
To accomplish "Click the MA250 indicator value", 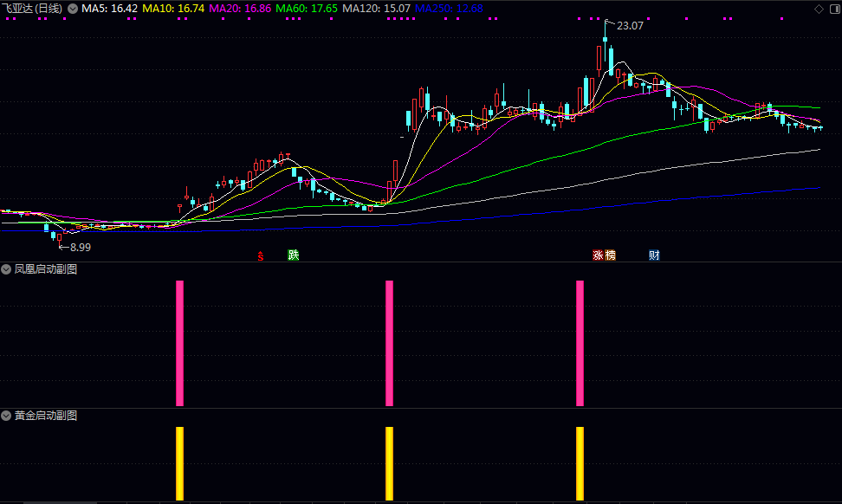I will pyautogui.click(x=449, y=9).
